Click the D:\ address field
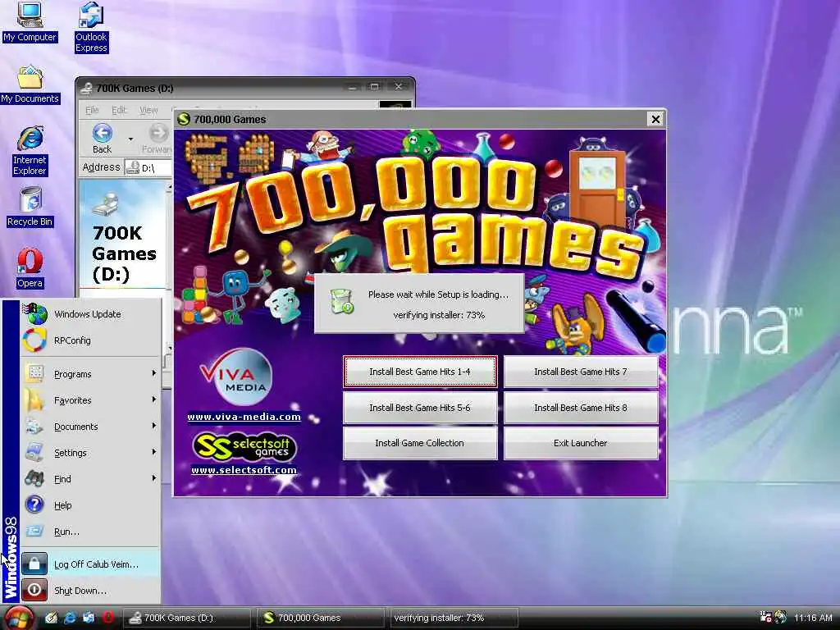The width and height of the screenshot is (840, 630). coord(148,167)
